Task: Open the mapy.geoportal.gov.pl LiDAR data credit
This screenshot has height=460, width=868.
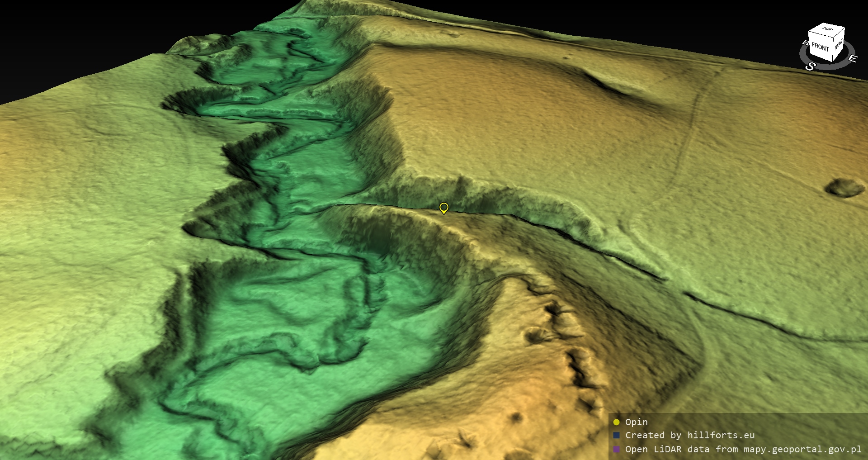Action: pos(743,449)
